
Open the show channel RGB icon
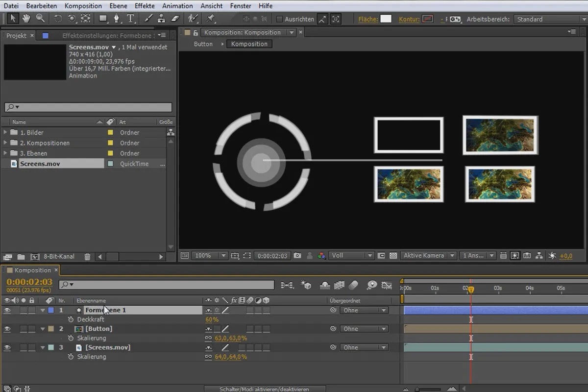(321, 256)
